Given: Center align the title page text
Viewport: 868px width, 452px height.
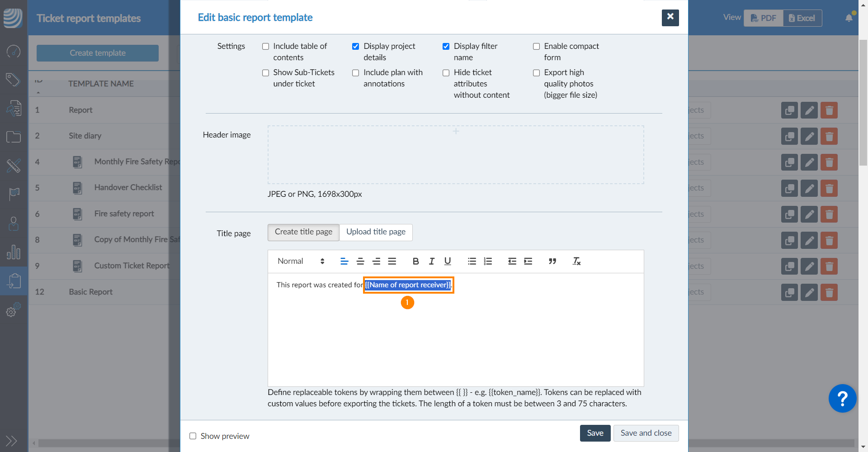Looking at the screenshot, I should (360, 261).
